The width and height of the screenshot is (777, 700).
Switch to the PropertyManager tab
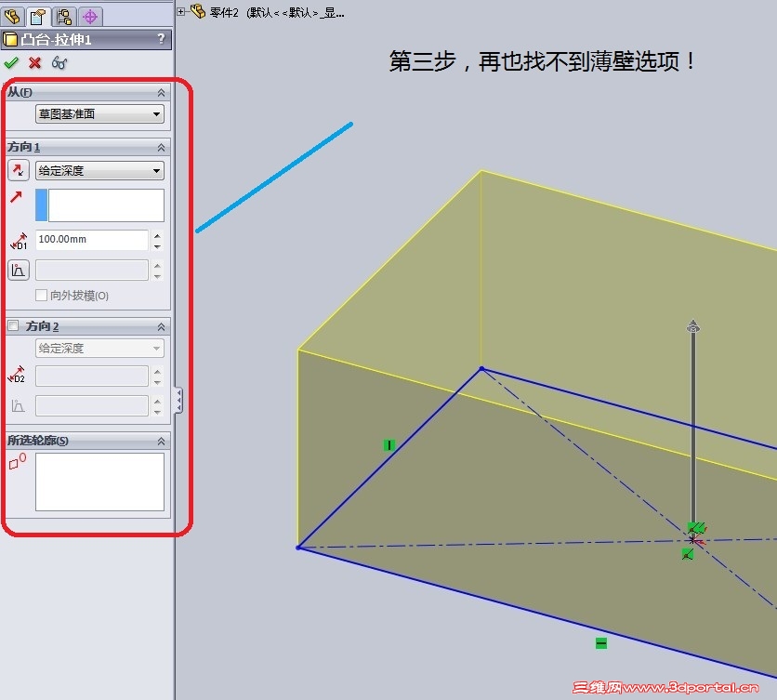[x=38, y=17]
